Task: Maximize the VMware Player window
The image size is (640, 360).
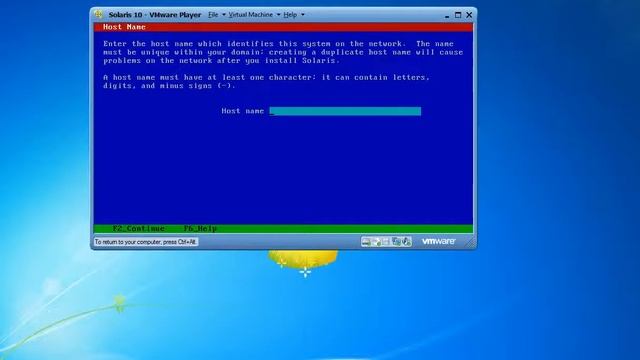Action: pos(458,15)
